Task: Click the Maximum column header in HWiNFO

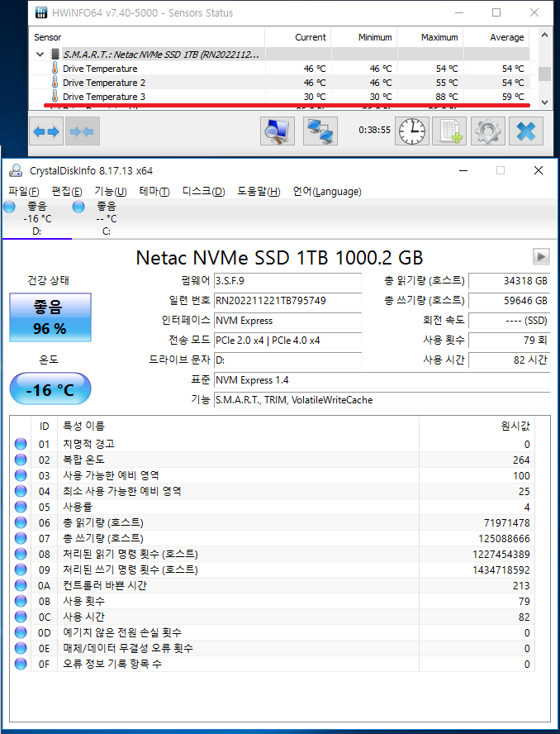Action: pyautogui.click(x=430, y=37)
